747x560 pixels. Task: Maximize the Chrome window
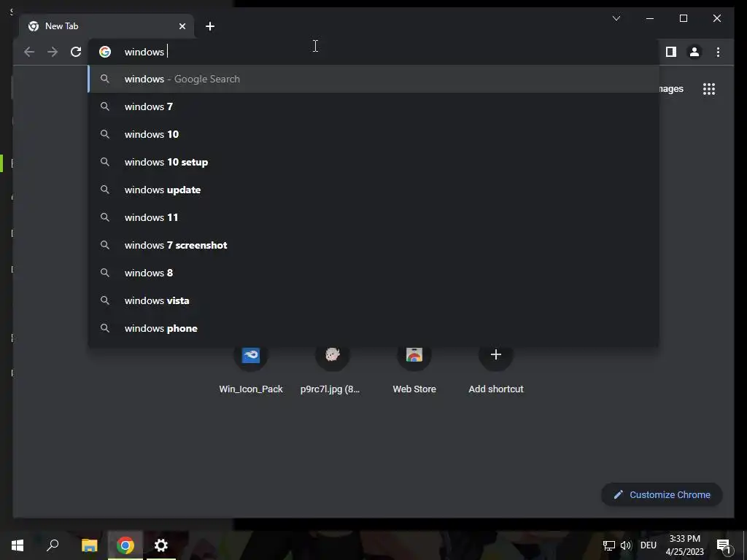point(683,18)
